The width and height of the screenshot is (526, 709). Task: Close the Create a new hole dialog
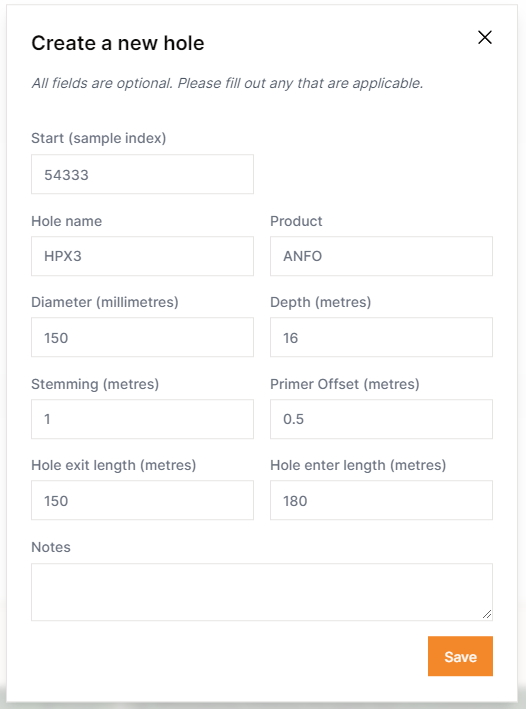tap(485, 38)
